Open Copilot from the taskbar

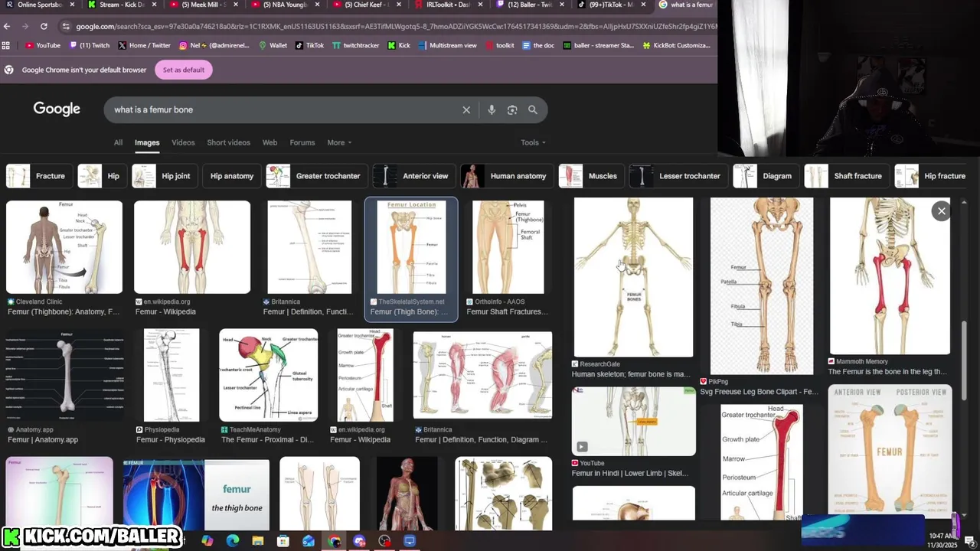[207, 541]
